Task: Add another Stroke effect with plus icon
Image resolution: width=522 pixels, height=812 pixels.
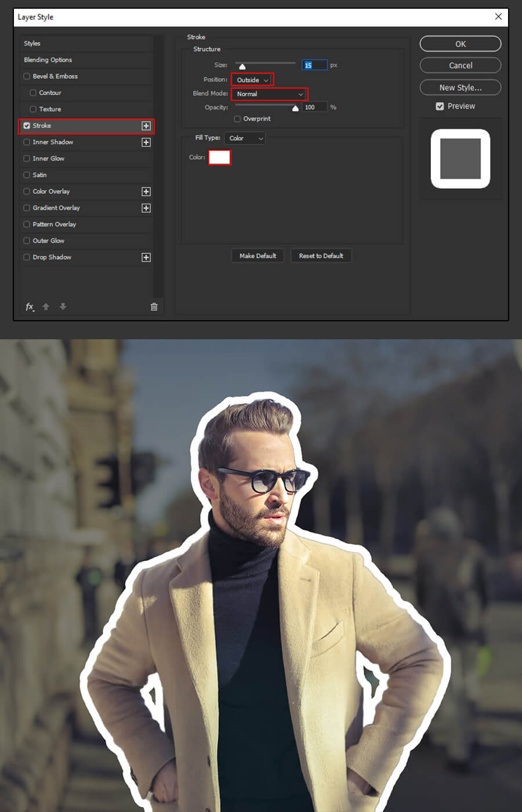Action: coord(146,126)
